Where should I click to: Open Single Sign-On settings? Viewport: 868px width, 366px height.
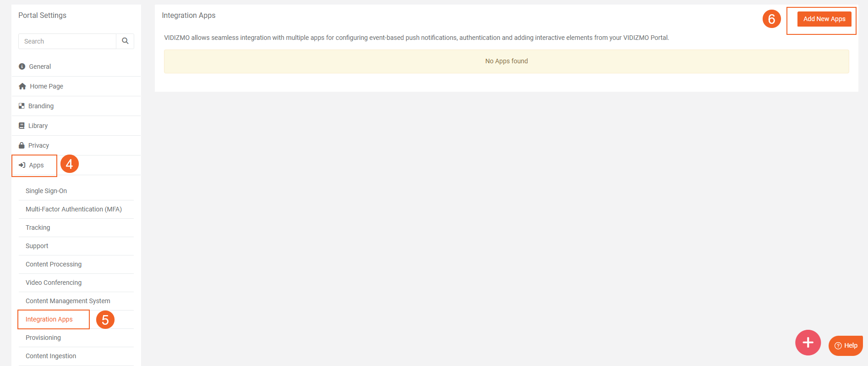tap(46, 191)
